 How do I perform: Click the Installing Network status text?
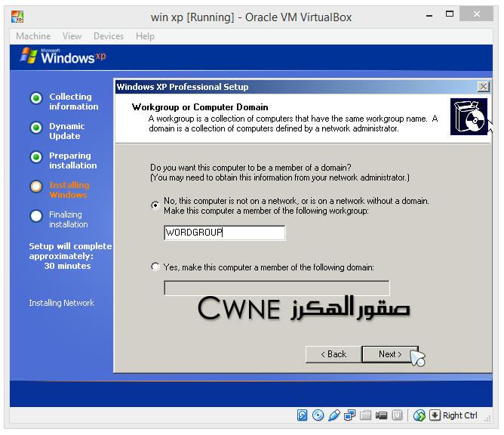click(61, 303)
